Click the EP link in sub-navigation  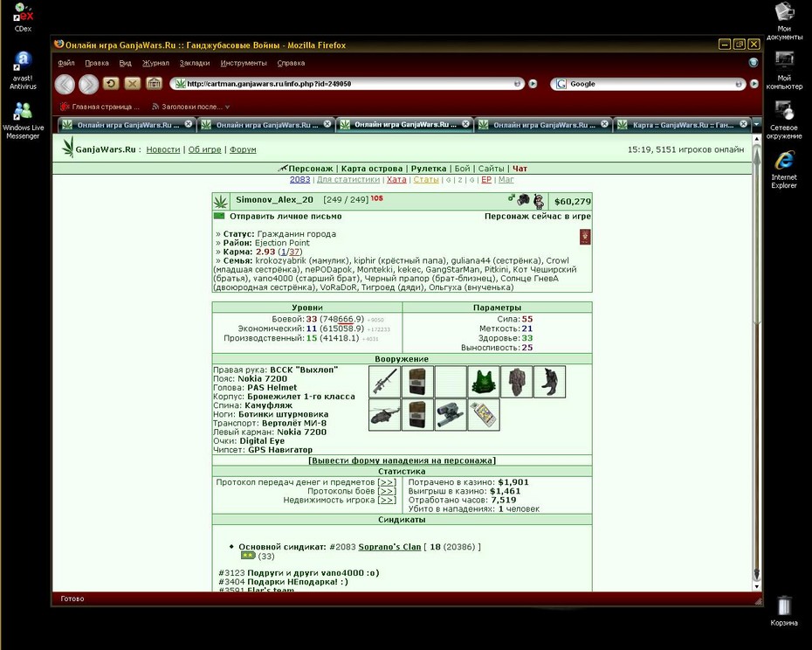tap(486, 179)
